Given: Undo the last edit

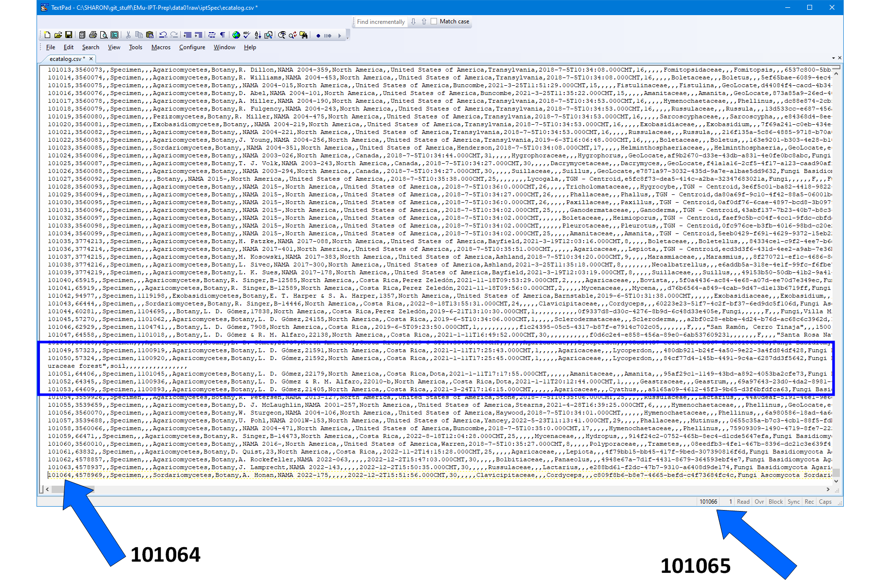Looking at the screenshot, I should click(164, 35).
